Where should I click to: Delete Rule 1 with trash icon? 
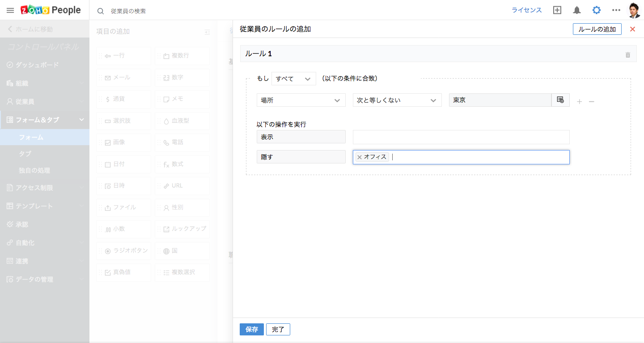tap(628, 54)
